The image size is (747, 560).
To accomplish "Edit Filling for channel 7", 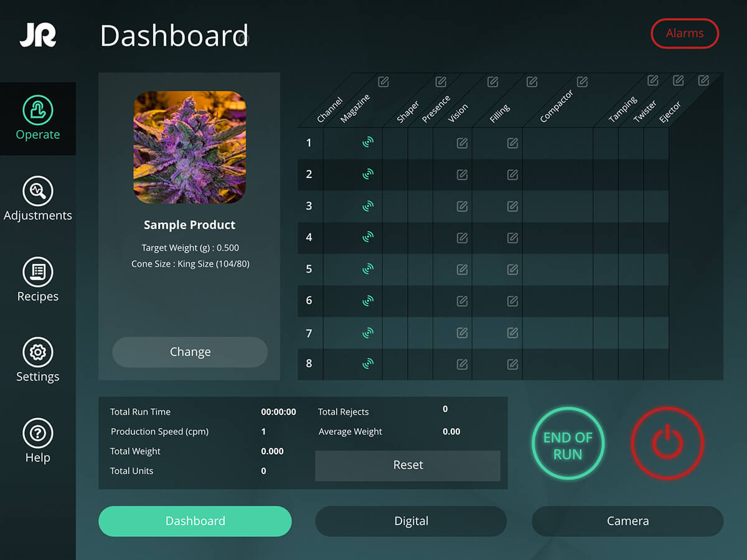I will pyautogui.click(x=512, y=333).
